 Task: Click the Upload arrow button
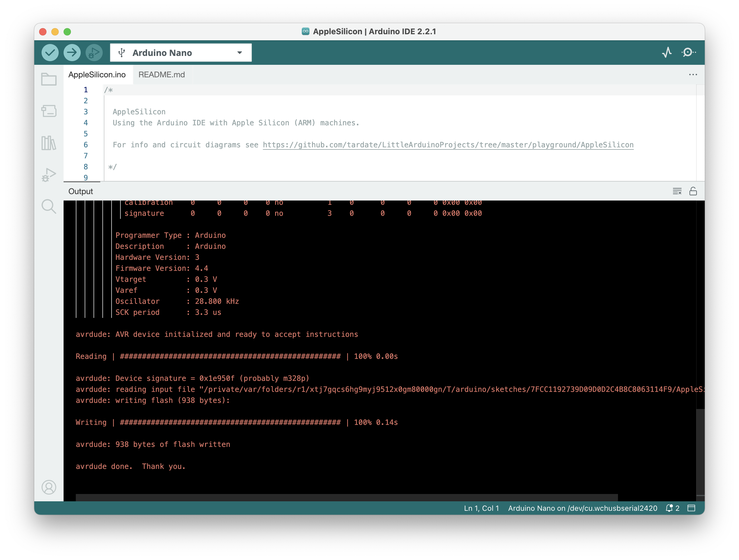[x=72, y=53]
